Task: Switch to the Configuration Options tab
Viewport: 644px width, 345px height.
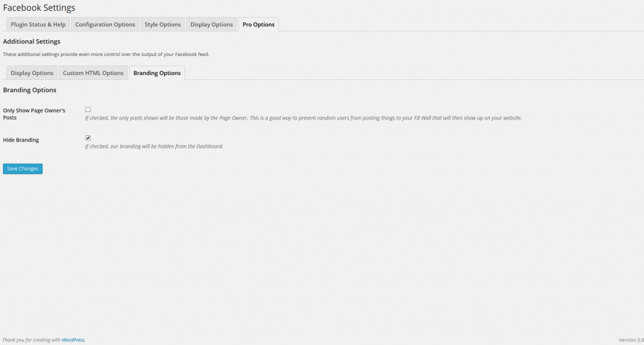Action: click(105, 25)
